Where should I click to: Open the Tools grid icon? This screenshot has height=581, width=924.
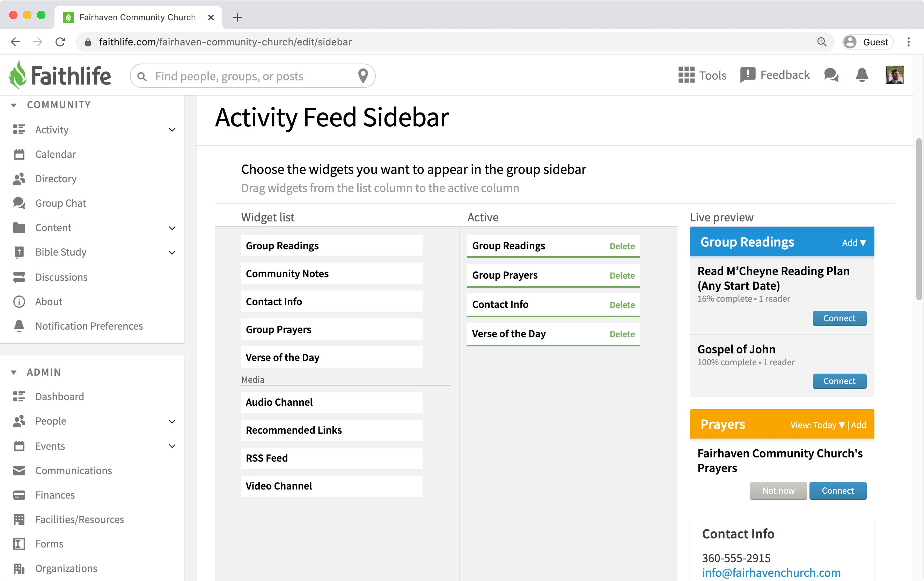(686, 75)
